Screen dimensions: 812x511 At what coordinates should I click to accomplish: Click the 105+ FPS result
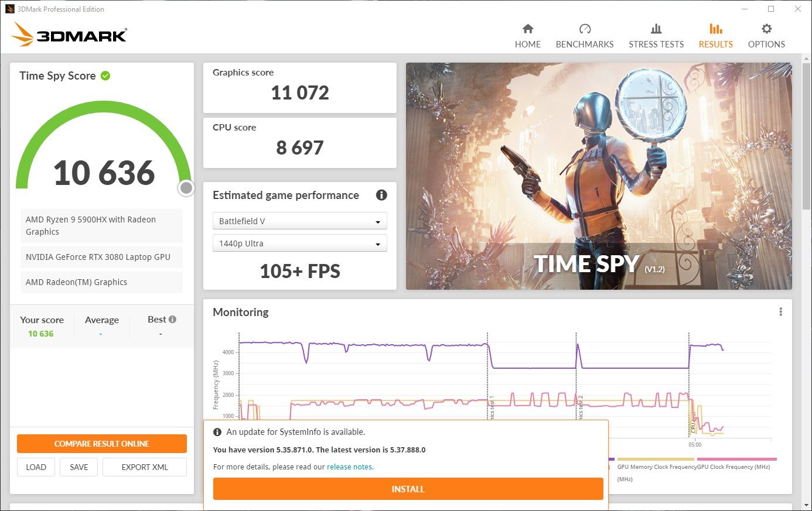pyautogui.click(x=300, y=271)
